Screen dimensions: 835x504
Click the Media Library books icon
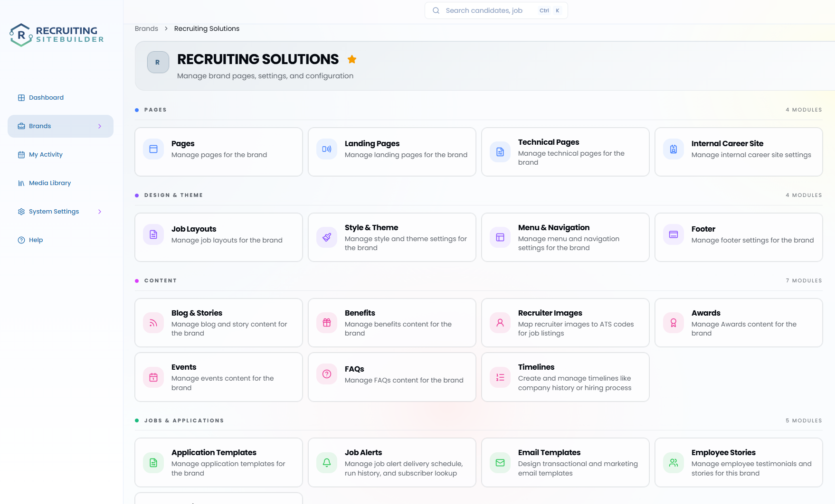(x=21, y=183)
